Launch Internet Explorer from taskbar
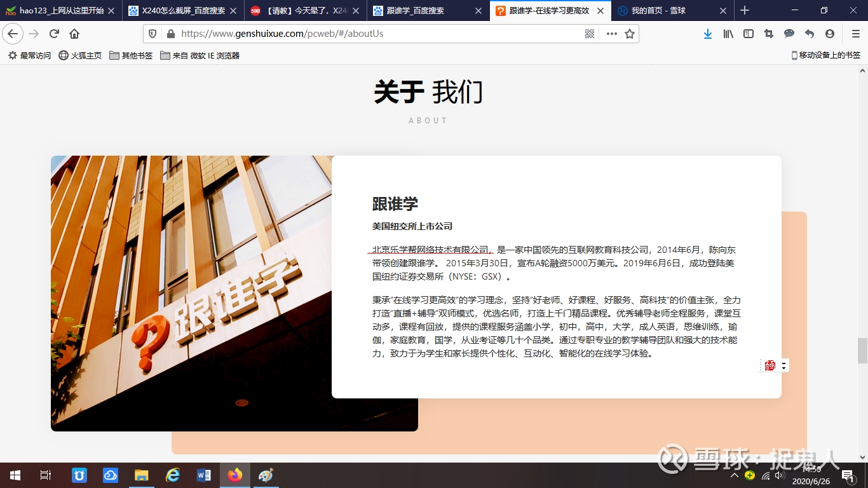The height and width of the screenshot is (488, 868). pos(172,475)
